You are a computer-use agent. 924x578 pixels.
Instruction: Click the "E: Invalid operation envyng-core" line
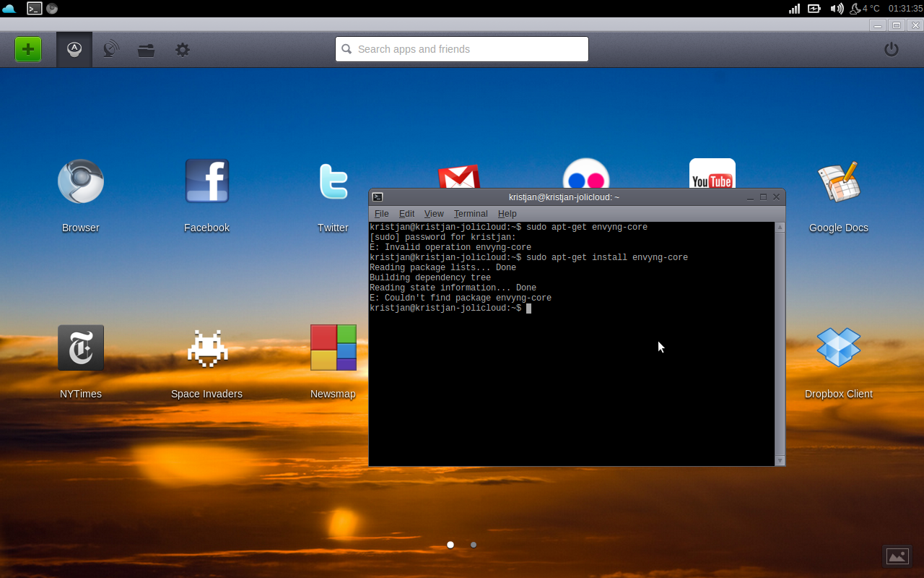click(x=450, y=247)
